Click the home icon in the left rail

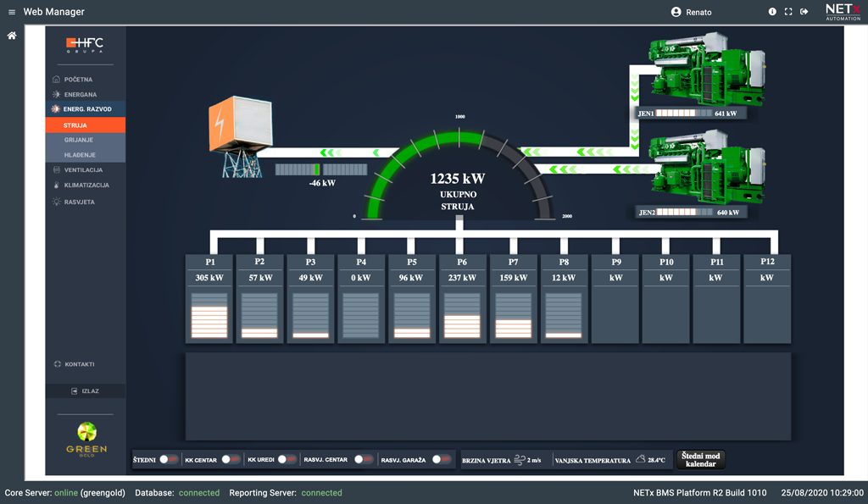(x=12, y=36)
